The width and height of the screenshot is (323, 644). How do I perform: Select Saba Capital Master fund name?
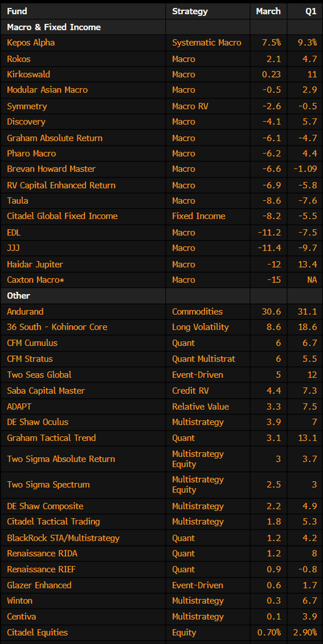(x=46, y=390)
